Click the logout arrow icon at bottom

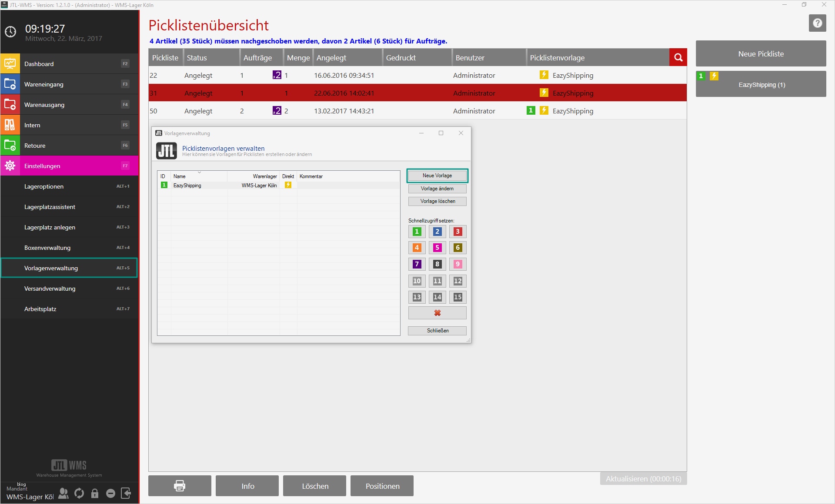[126, 493]
